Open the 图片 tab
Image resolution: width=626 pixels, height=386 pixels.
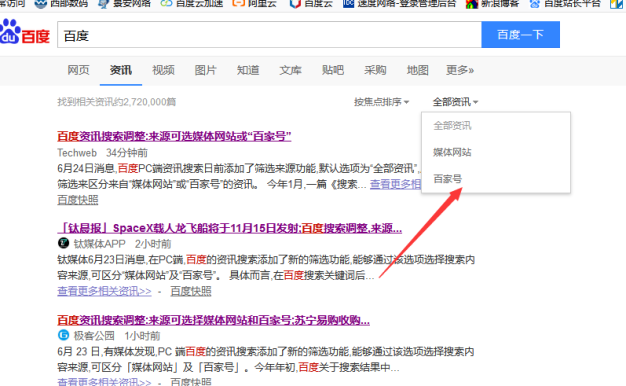(206, 70)
